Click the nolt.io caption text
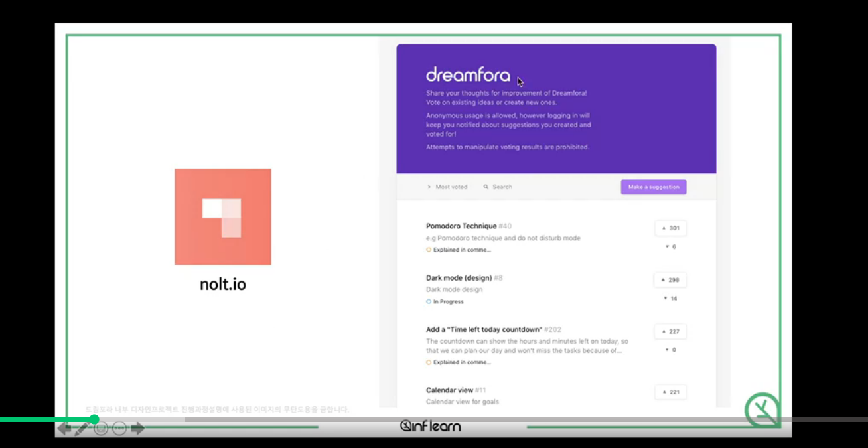This screenshot has height=448, width=868. [223, 285]
